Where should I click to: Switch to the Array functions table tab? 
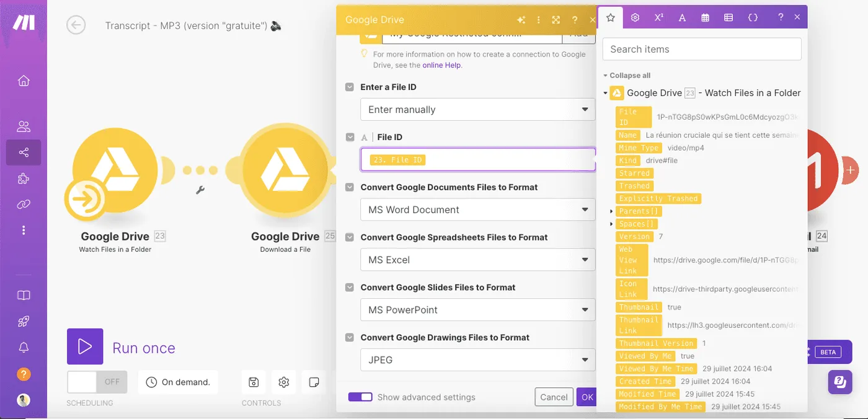click(x=728, y=17)
